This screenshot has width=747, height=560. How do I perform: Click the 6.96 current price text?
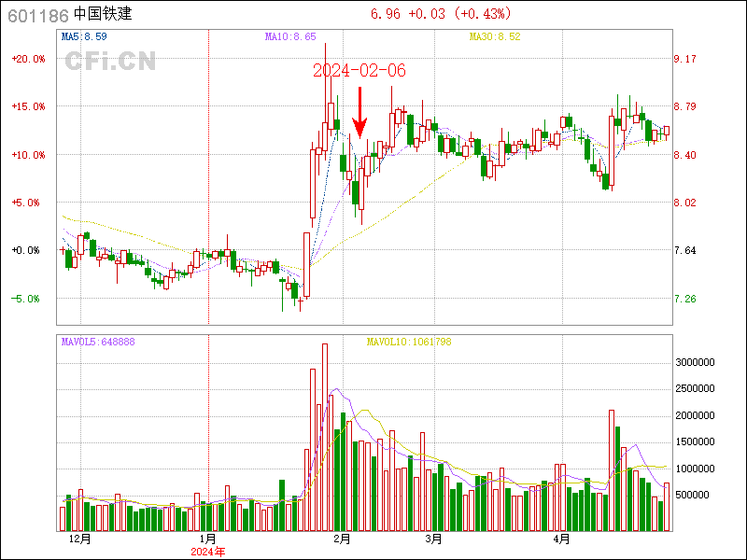(x=385, y=14)
